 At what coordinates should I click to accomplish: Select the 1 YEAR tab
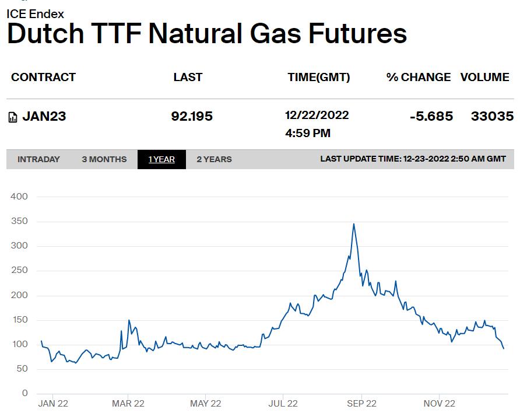pos(161,159)
